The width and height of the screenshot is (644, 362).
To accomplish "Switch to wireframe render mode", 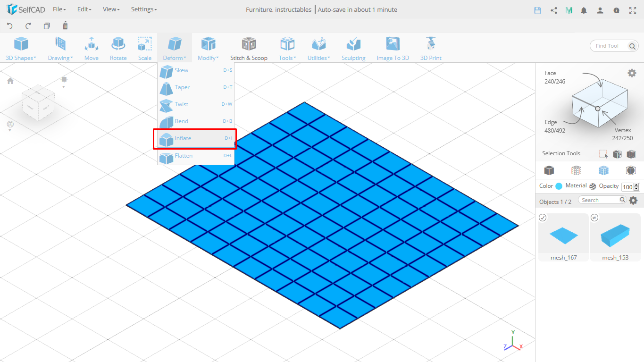I will (576, 170).
